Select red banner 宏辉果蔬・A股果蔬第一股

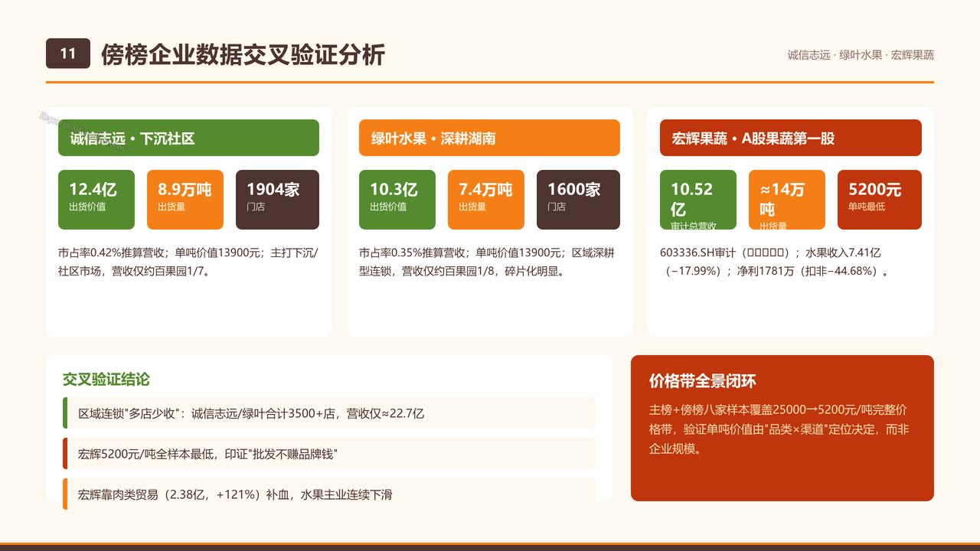pos(791,138)
